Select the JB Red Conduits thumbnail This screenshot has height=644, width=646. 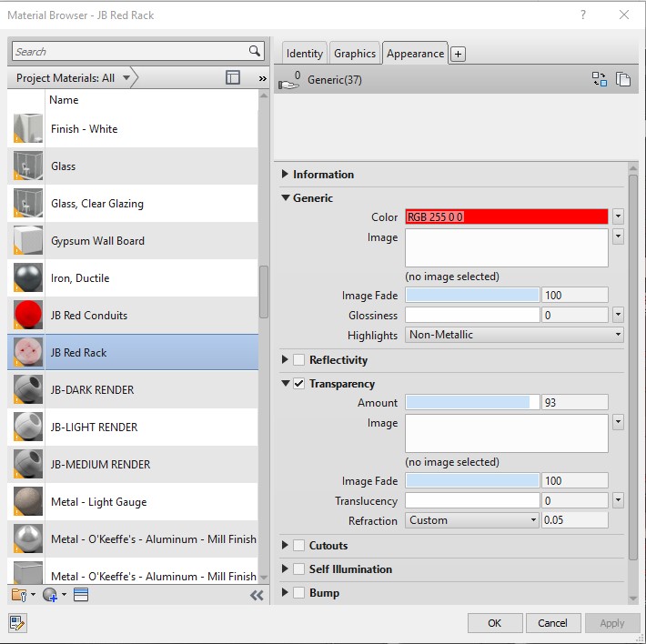point(28,315)
